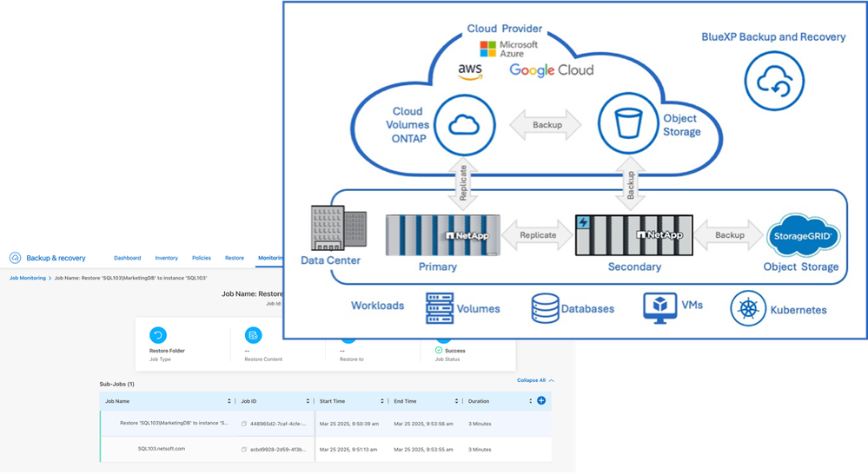This screenshot has width=868, height=474.
Task: Sort by the Start Time column
Action: pyautogui.click(x=382, y=401)
